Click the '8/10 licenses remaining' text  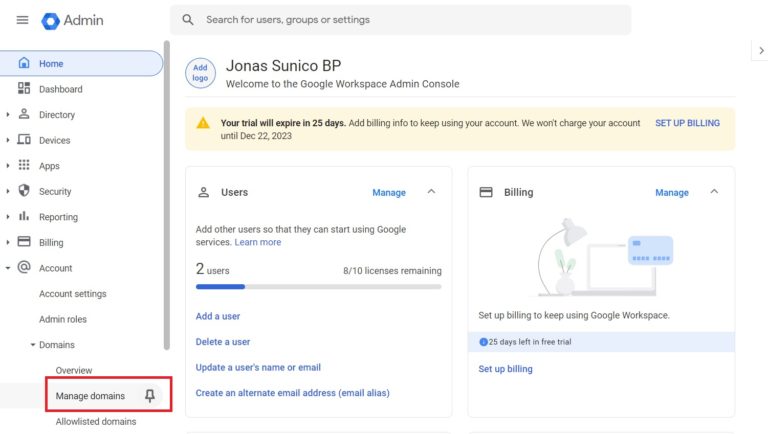click(x=392, y=270)
